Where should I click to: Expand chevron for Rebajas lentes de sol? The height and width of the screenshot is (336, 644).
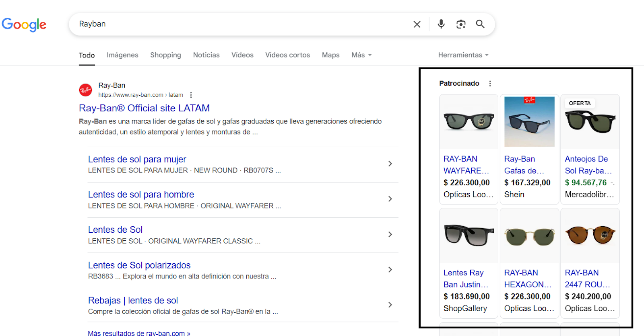pyautogui.click(x=390, y=305)
